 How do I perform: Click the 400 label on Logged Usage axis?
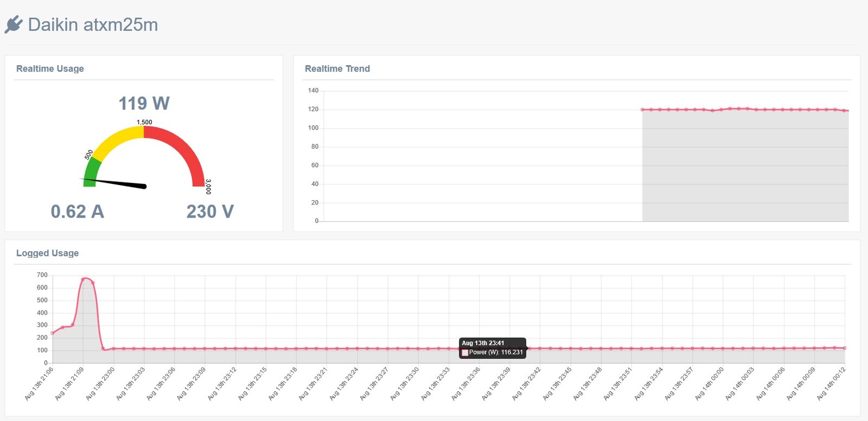pos(42,312)
